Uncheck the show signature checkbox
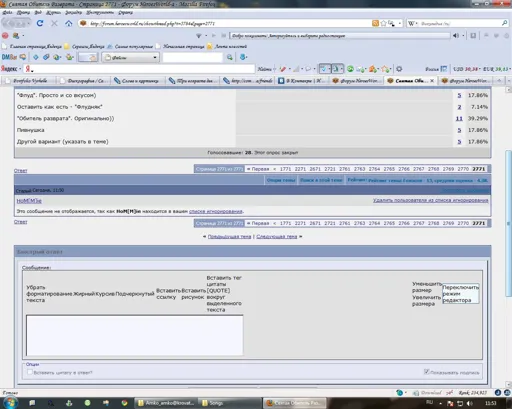Image resolution: width=512 pixels, height=409 pixels. pyautogui.click(x=426, y=371)
